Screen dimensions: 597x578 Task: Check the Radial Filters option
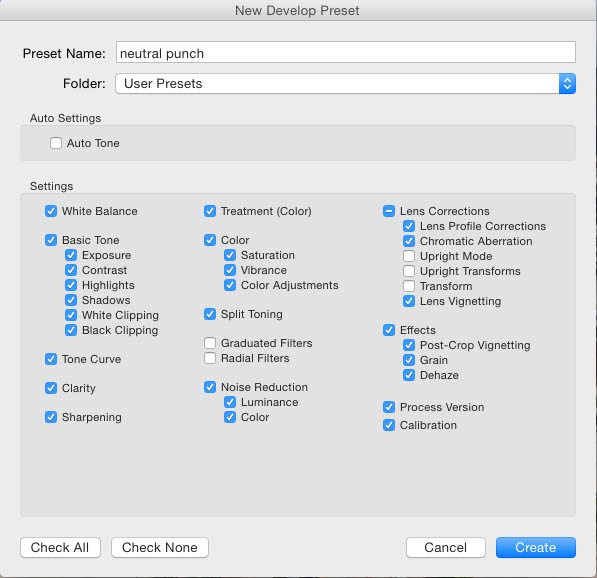pos(210,358)
